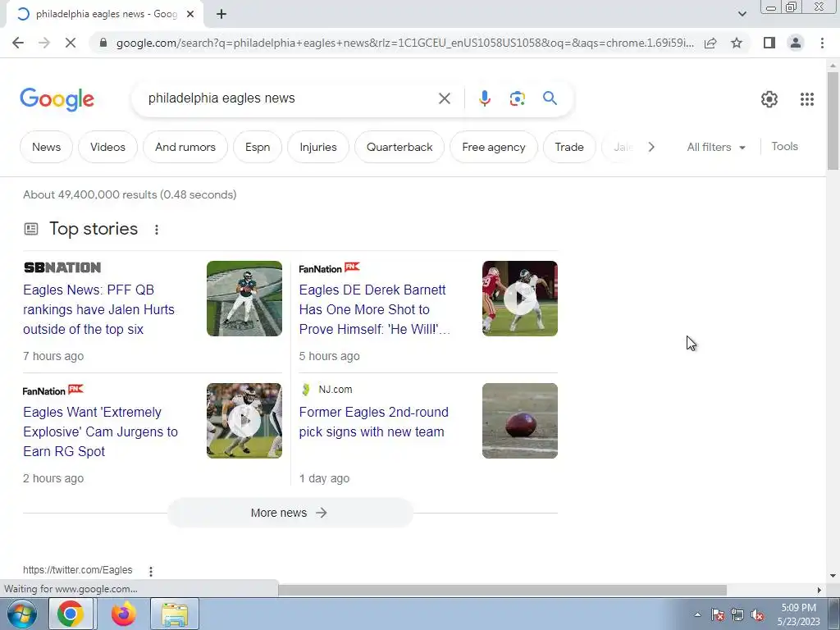
Task: Select the Free agency filter chip
Action: tap(493, 147)
